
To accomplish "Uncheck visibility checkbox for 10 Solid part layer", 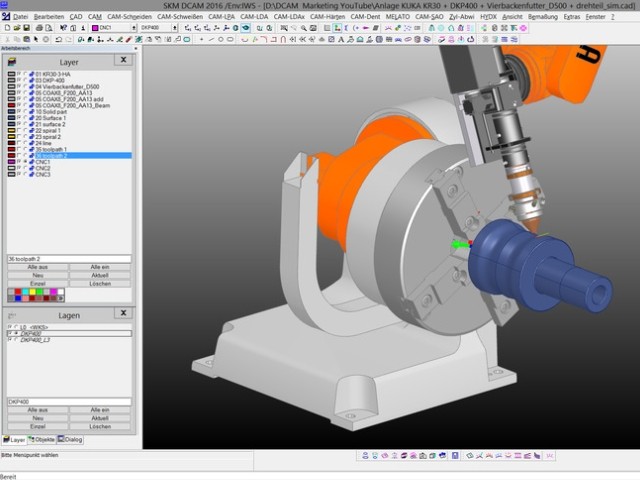I will tap(19, 111).
